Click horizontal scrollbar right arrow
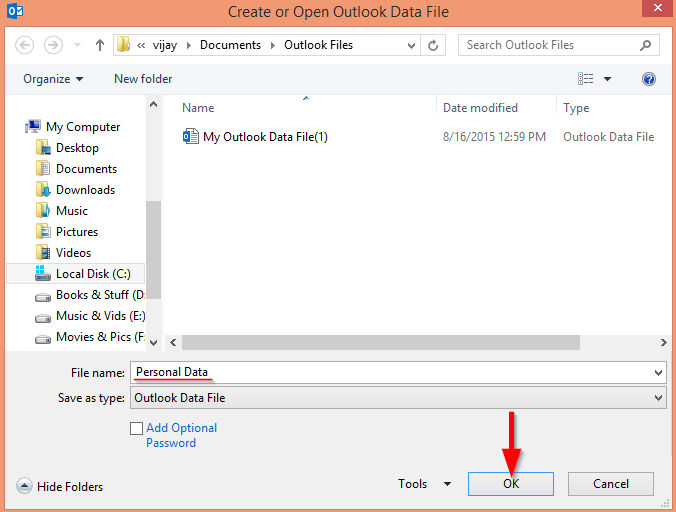 point(663,343)
